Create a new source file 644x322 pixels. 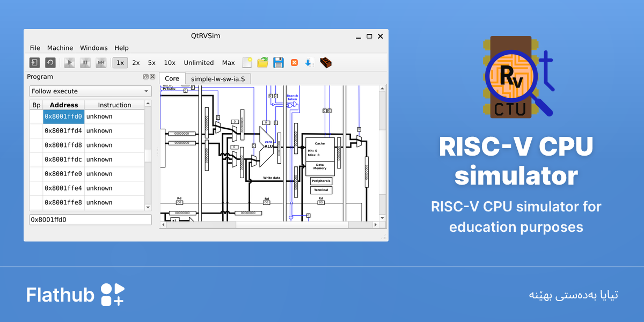click(247, 63)
